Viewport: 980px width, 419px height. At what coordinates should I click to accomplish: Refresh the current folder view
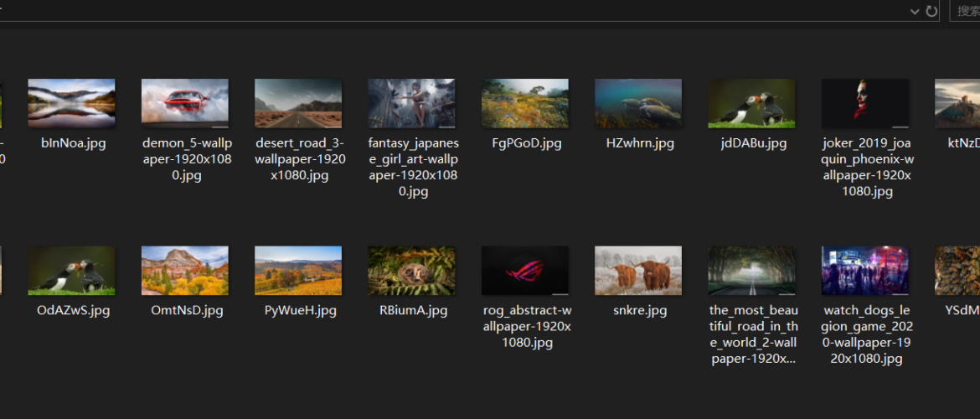(931, 11)
